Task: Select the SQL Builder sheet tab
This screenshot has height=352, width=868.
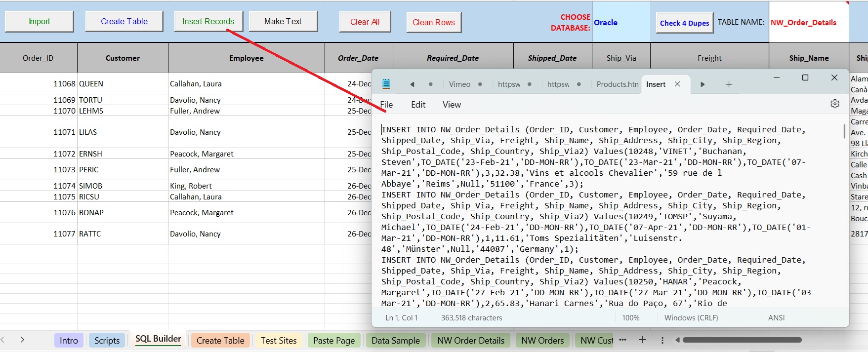Action: (x=158, y=339)
